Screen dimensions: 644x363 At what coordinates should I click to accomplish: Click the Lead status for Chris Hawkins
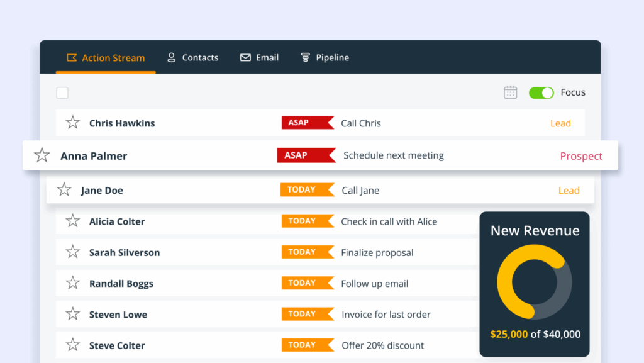(x=560, y=123)
